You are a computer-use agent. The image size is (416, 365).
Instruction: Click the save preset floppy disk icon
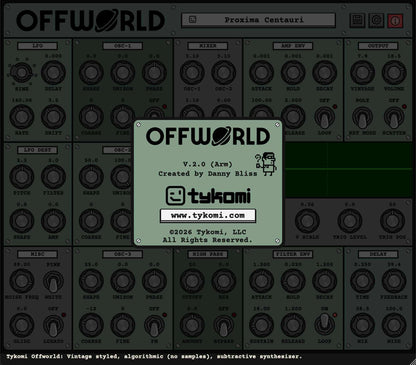[x=357, y=20]
